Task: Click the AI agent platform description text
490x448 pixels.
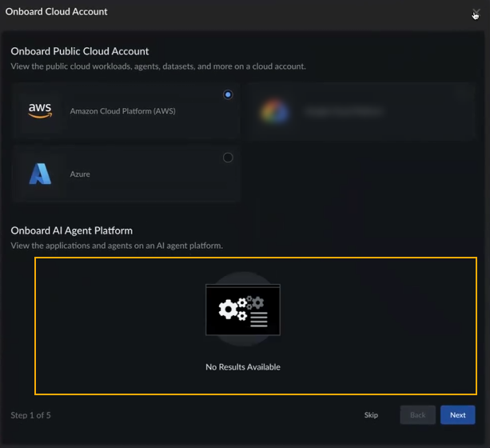Action: pos(117,246)
